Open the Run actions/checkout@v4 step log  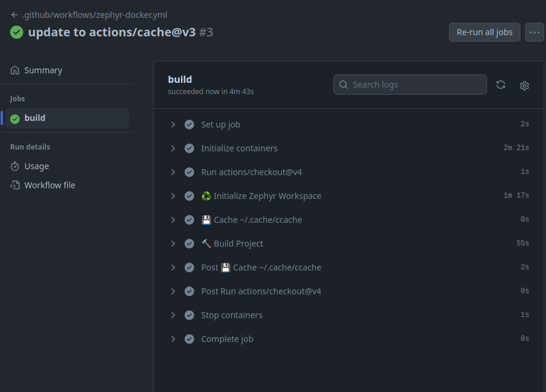pyautogui.click(x=251, y=172)
